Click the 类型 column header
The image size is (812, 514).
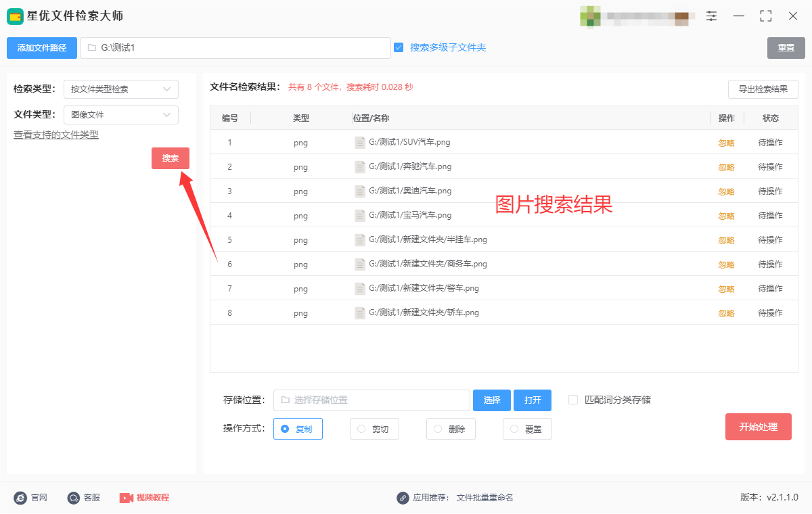pos(301,118)
